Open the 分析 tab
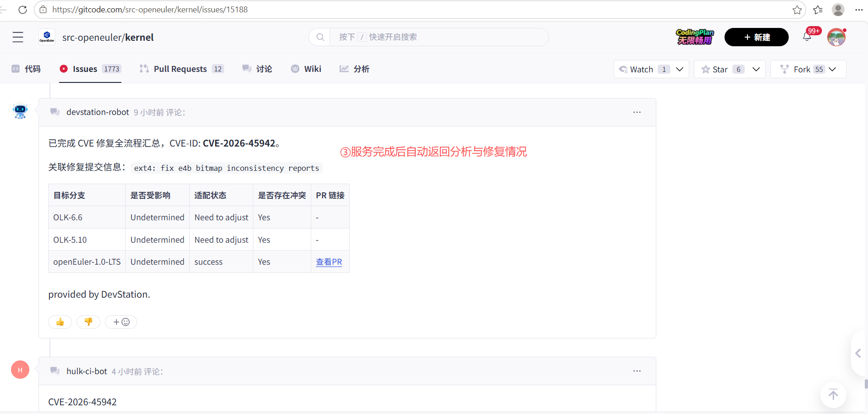868x414 pixels. coord(354,69)
